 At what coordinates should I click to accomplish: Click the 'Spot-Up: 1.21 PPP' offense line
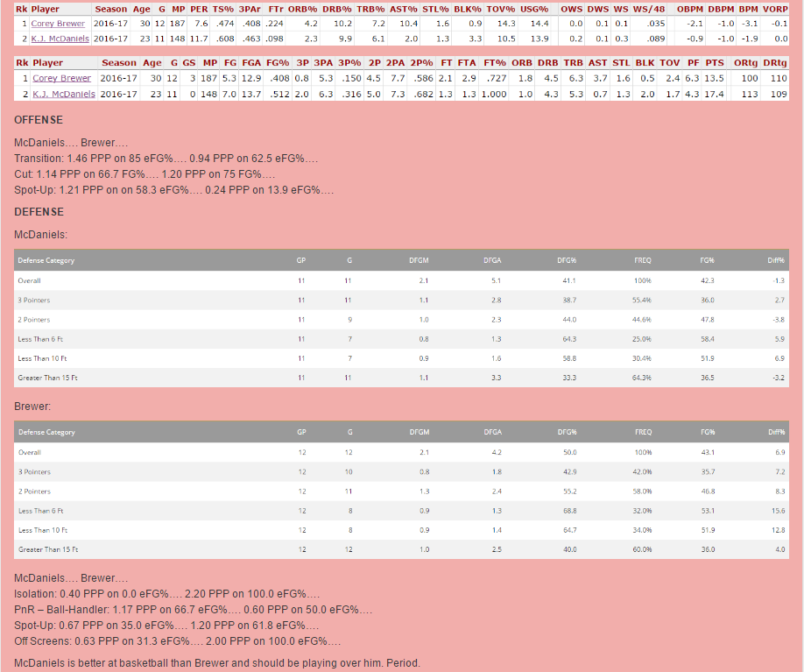click(173, 190)
